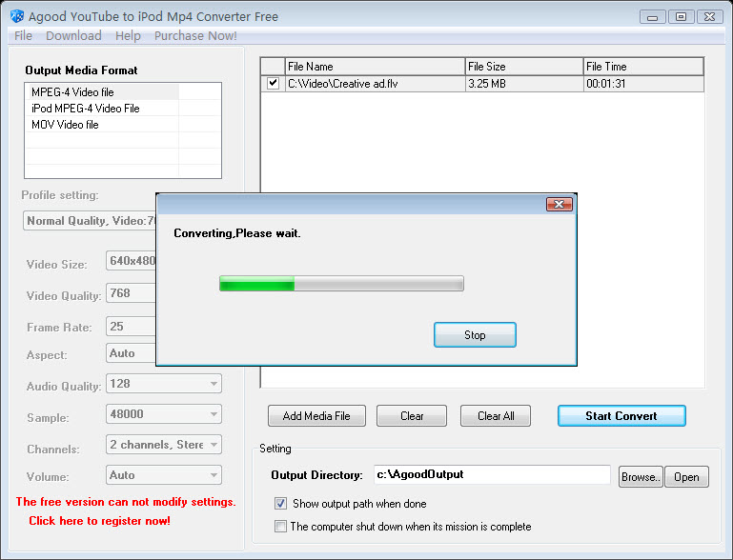This screenshot has height=560, width=733.
Task: Click the app logo icon in title bar
Action: point(17,16)
